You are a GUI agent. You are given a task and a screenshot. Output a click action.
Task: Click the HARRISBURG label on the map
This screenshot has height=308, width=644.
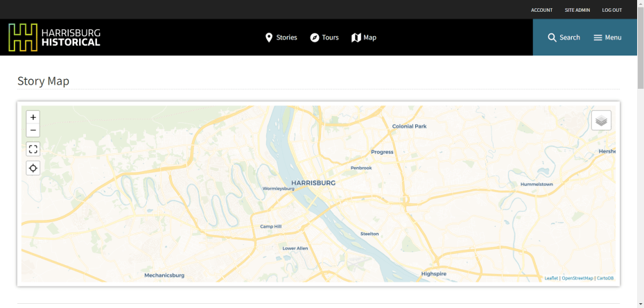(x=313, y=182)
